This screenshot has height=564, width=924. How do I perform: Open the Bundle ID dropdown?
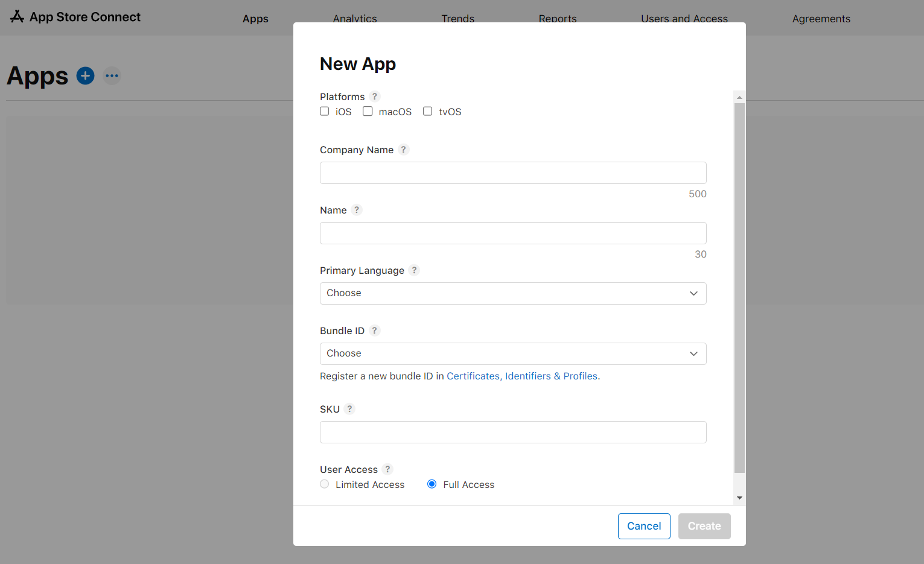[x=513, y=353]
